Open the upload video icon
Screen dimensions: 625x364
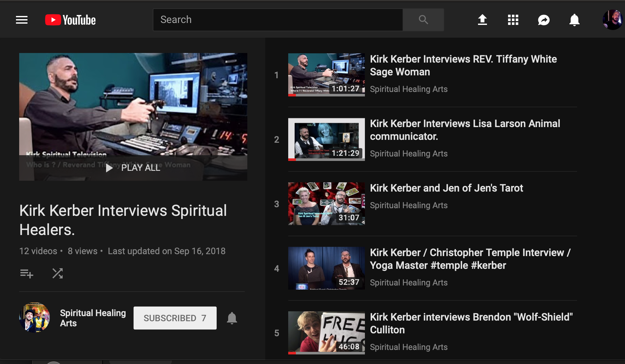coord(482,20)
